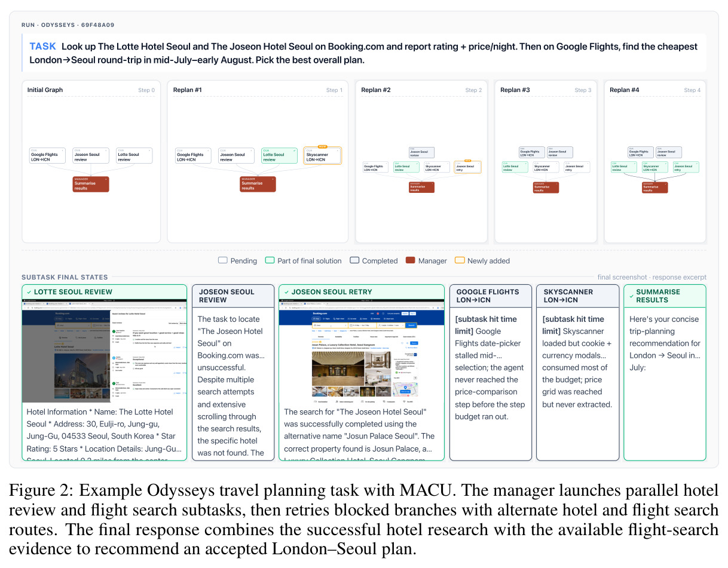This screenshot has height=568, width=728.
Task: Select the Skyscanner LON→ICN node in Replan #1
Action: click(x=323, y=156)
